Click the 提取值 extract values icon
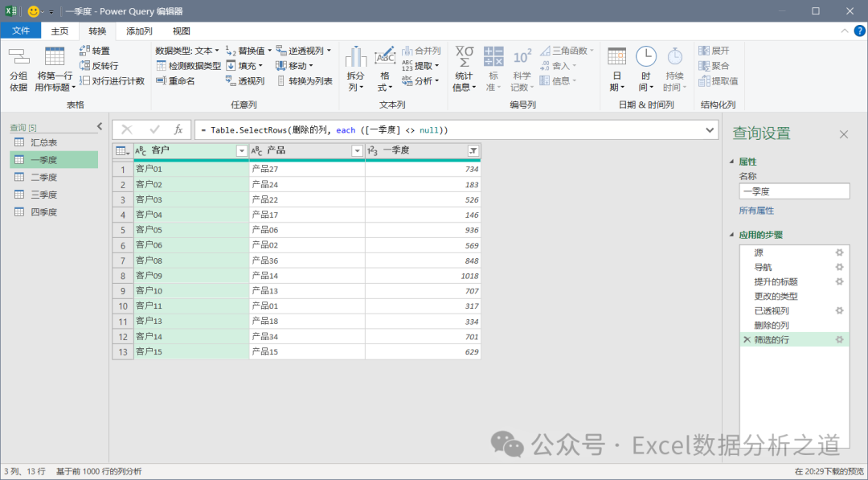The image size is (868, 480). [703, 81]
